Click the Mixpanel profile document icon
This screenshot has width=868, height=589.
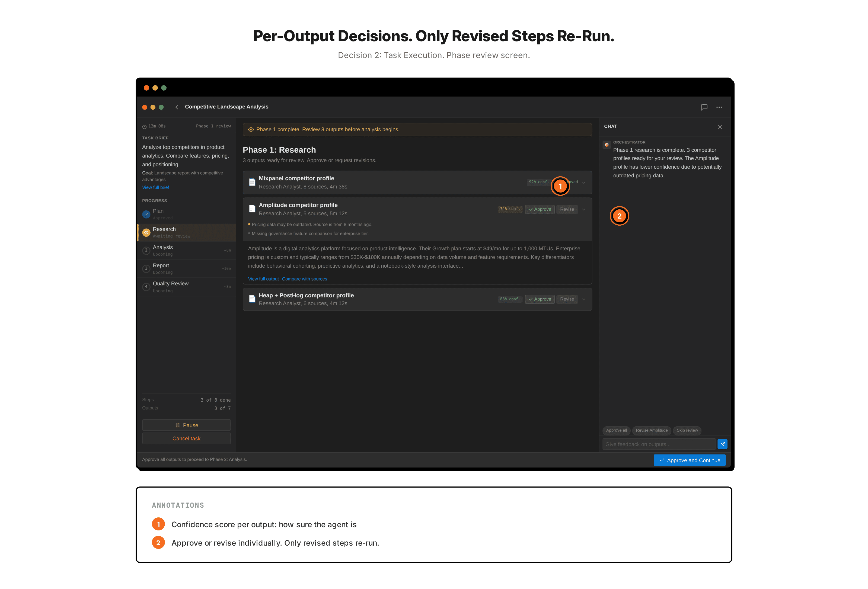pyautogui.click(x=252, y=182)
